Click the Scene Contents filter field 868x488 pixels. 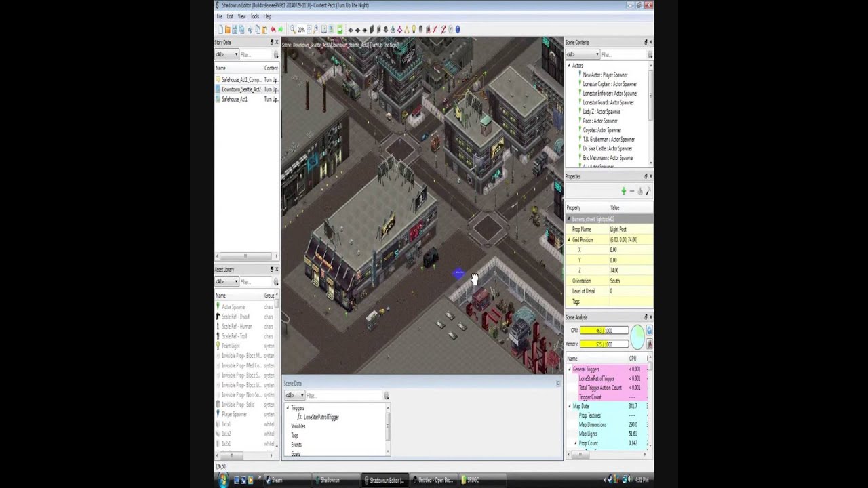(x=623, y=54)
